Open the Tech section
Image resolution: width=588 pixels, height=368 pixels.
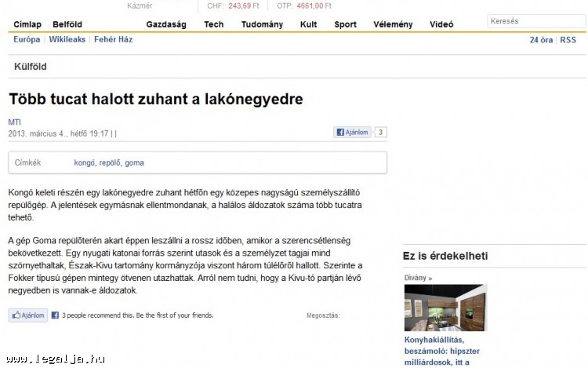(x=214, y=24)
